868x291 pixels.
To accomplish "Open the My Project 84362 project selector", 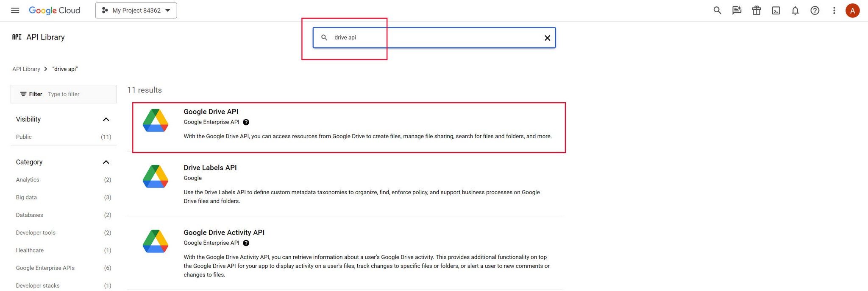I will pos(136,10).
